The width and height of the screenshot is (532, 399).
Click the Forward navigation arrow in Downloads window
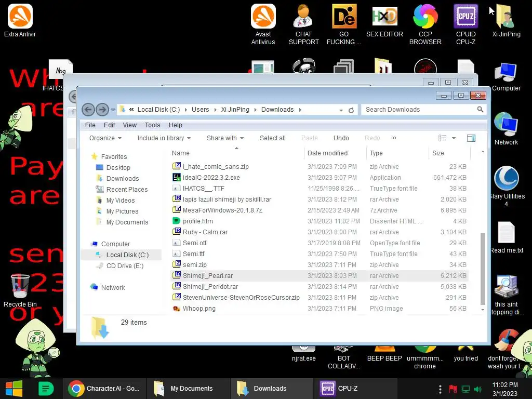tap(102, 110)
